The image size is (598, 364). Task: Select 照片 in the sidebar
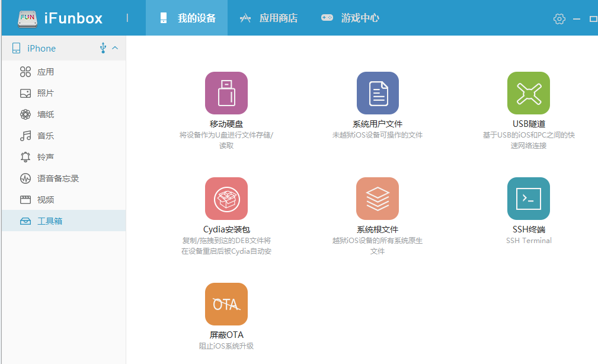[x=63, y=93]
